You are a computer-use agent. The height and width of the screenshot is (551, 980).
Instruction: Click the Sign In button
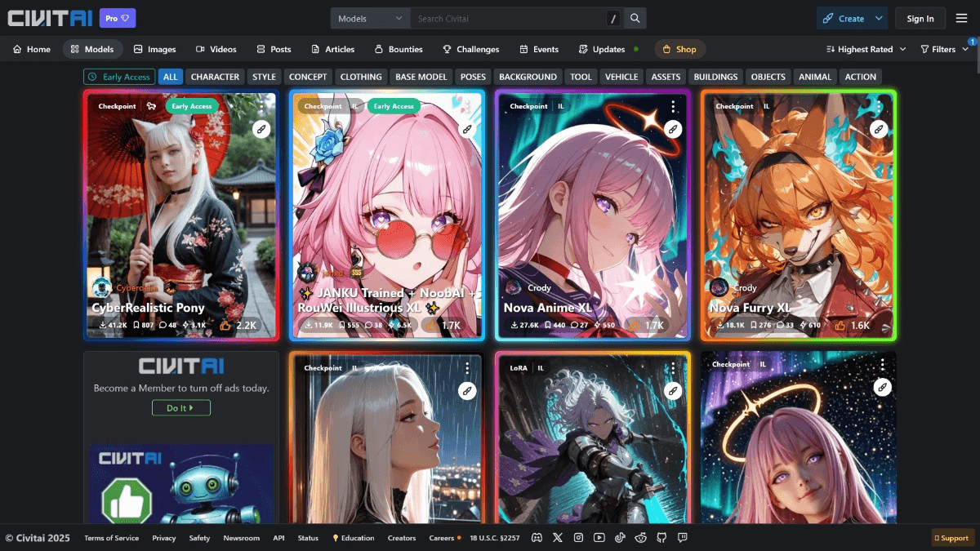(920, 19)
